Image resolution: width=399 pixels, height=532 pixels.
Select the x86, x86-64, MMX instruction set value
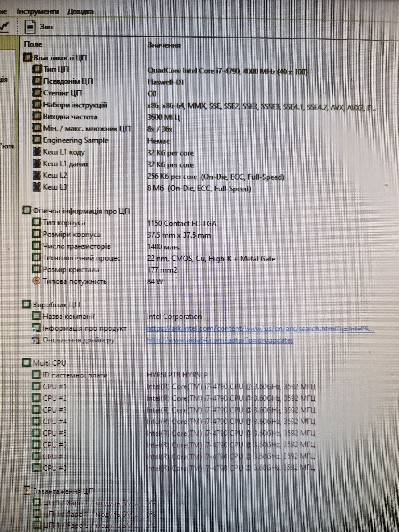(x=262, y=107)
